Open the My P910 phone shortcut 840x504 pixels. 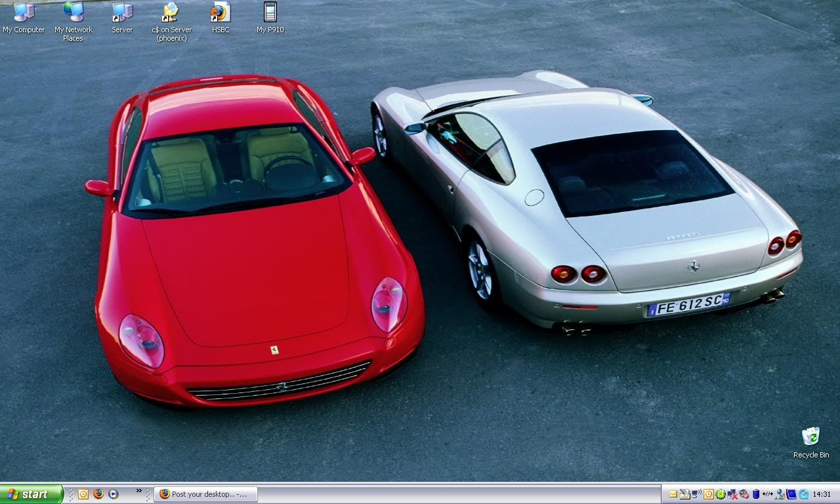269,13
